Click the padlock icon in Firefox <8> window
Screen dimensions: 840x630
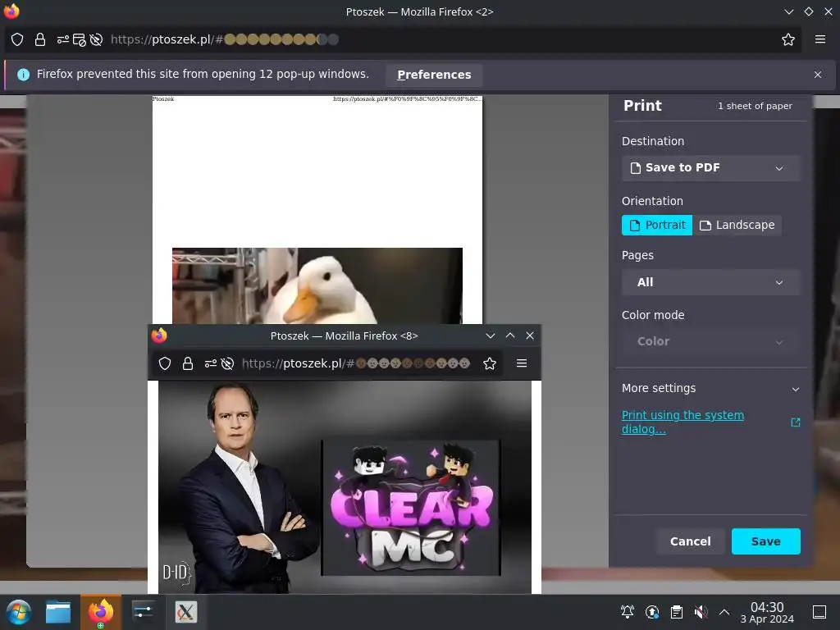pyautogui.click(x=188, y=363)
